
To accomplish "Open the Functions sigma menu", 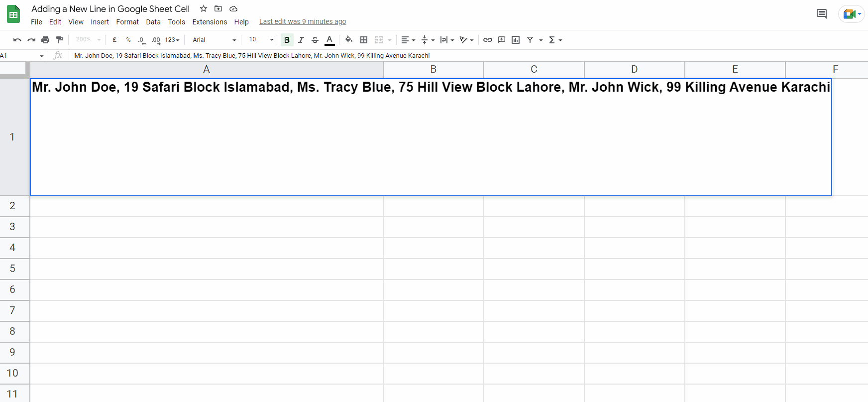I will (x=555, y=40).
